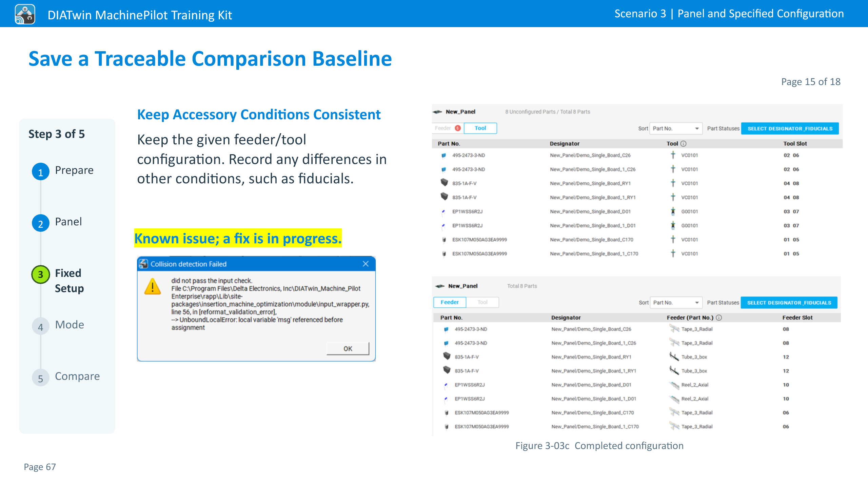Click the Tool Slot column header
The width and height of the screenshot is (868, 488).
(795, 144)
